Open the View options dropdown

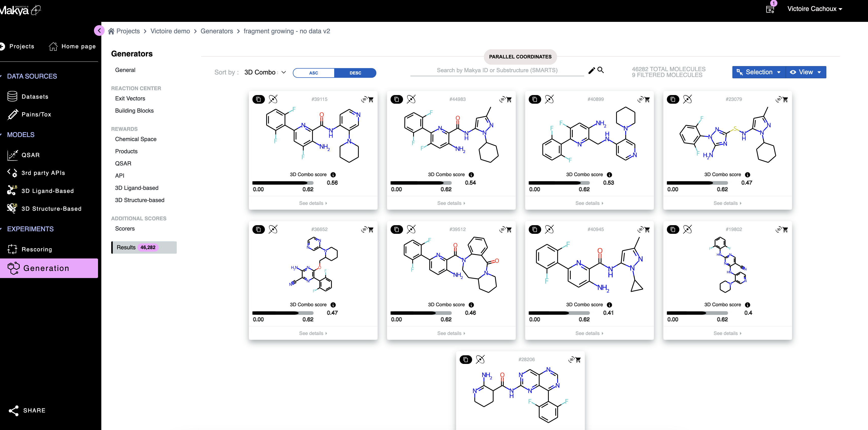(x=806, y=72)
